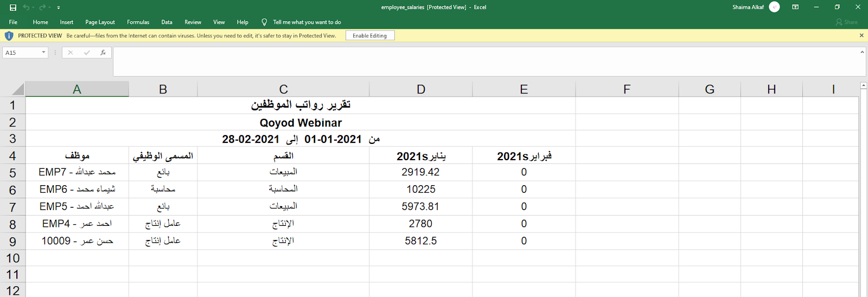Expand the Customize Quick Access Toolbar menu
This screenshot has height=297, width=868.
click(x=59, y=8)
